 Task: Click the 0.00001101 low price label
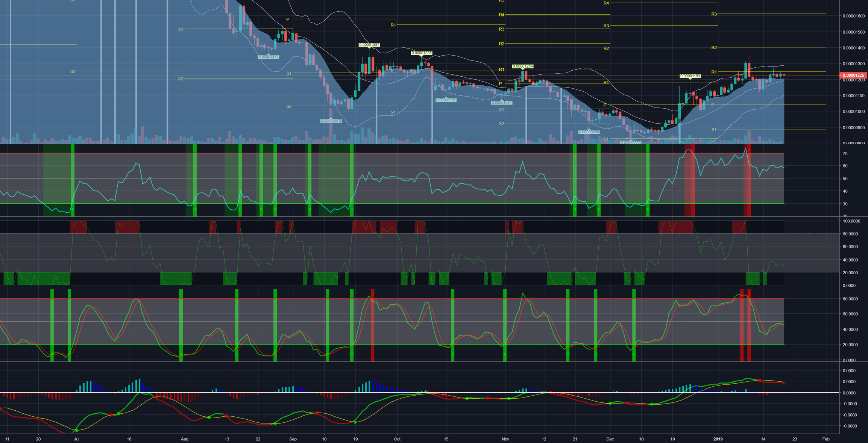tap(446, 100)
